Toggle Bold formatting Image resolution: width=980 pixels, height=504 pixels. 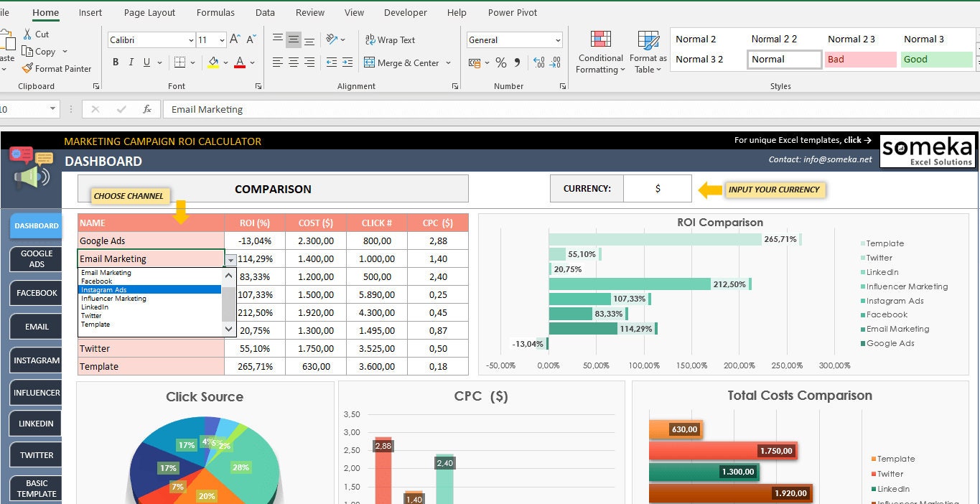[x=115, y=62]
